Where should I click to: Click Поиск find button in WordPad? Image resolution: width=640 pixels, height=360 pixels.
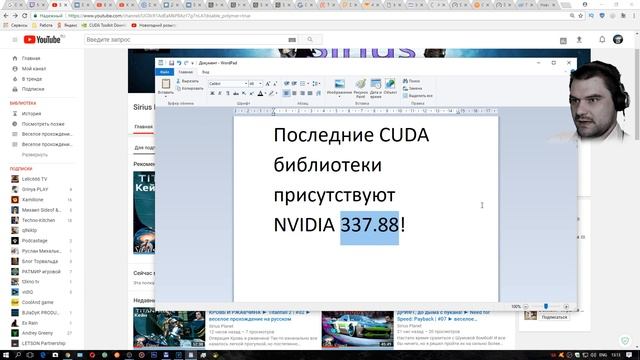[412, 81]
